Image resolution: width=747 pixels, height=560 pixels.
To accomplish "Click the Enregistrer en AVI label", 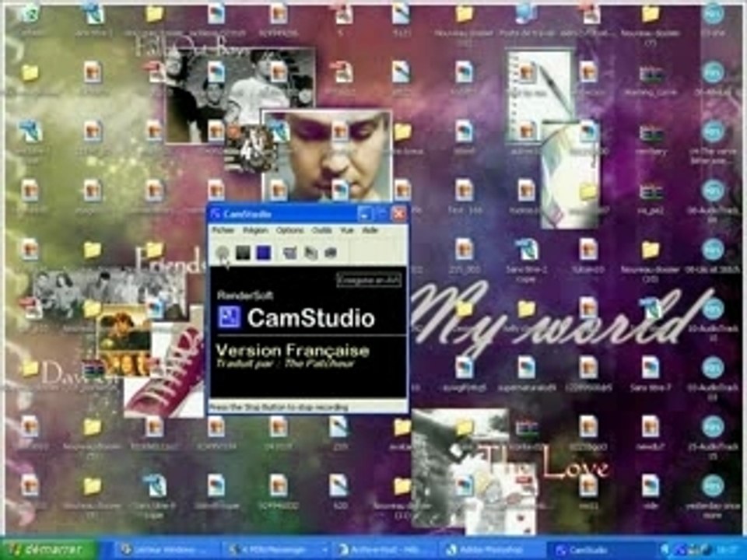I will click(369, 280).
